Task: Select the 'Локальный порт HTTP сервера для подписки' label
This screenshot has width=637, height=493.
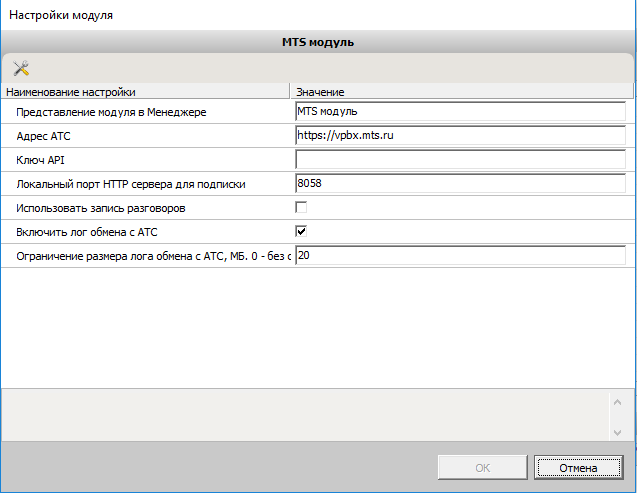Action: coord(131,184)
